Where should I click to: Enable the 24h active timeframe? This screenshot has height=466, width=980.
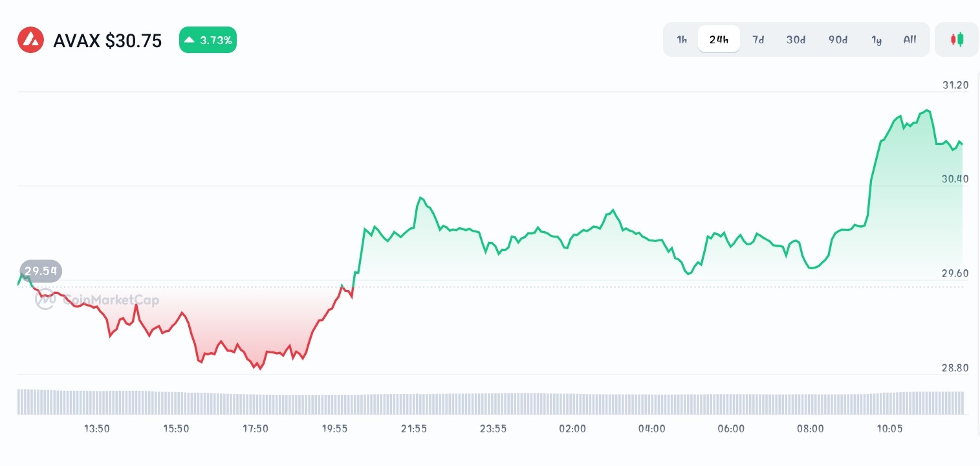click(x=719, y=39)
